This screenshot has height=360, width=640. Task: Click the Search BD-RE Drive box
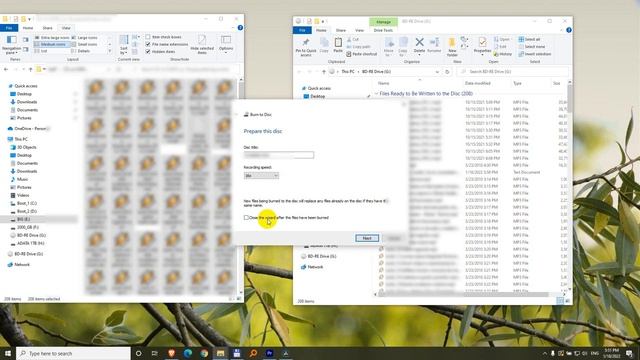(512, 72)
